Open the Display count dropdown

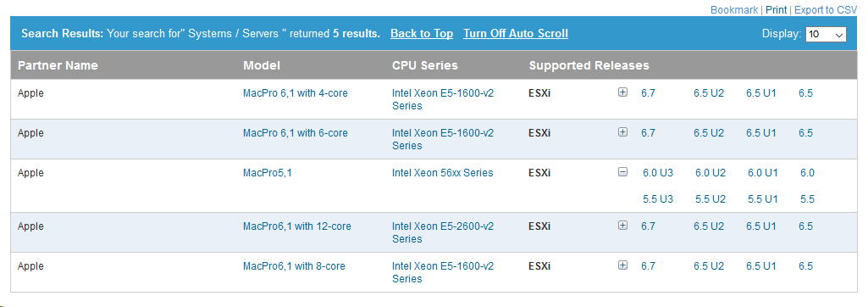826,34
